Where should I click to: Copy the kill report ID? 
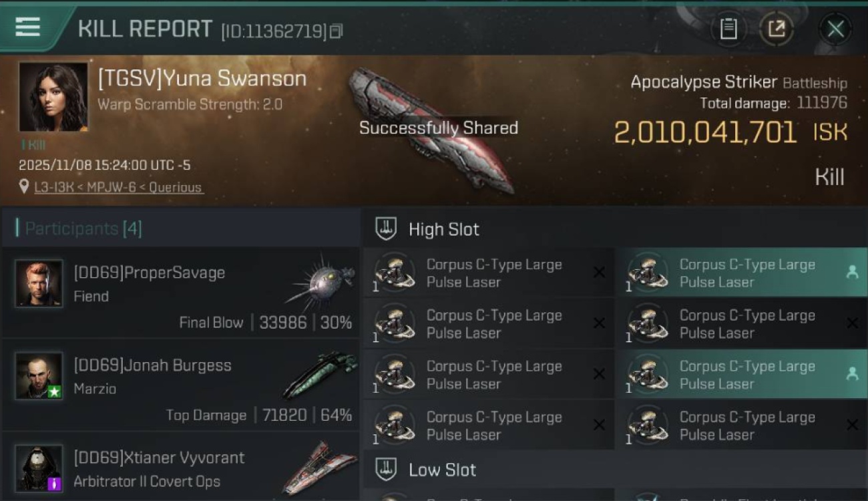[337, 31]
